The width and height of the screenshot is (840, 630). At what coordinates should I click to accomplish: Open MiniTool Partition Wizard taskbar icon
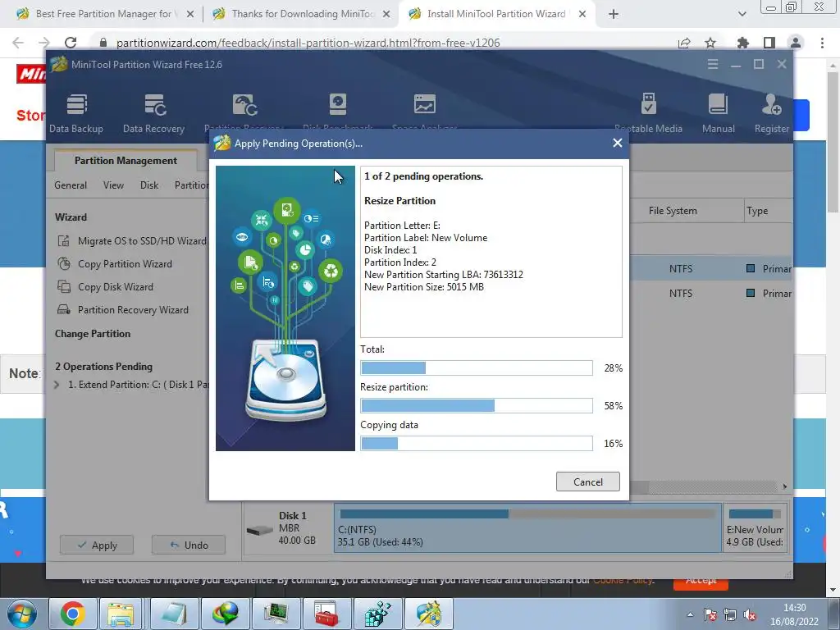point(427,614)
